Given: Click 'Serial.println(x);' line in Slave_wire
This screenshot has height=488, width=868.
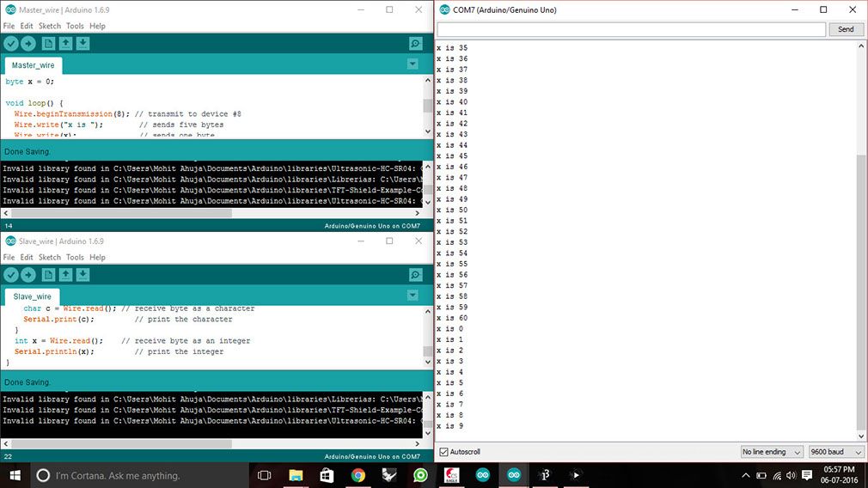Looking at the screenshot, I should (54, 352).
